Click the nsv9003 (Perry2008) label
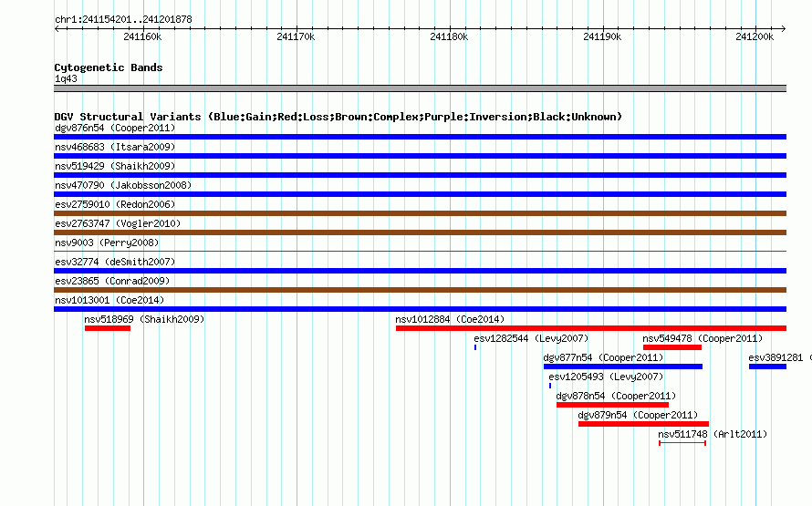Screen dimensions: 812x506 [x=107, y=243]
